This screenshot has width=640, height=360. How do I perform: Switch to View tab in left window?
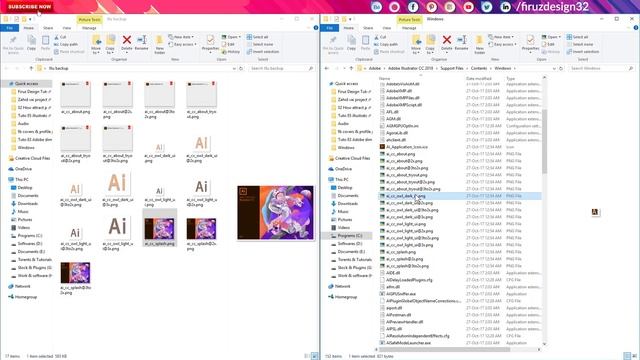(x=67, y=28)
